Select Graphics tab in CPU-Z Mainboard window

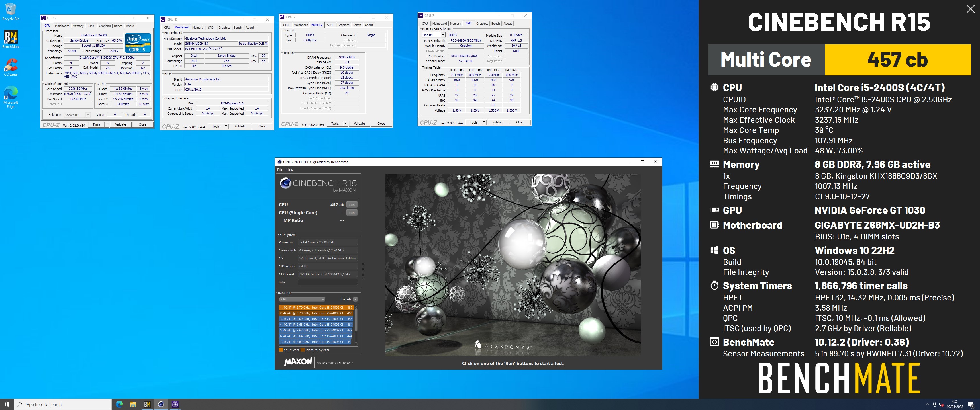pyautogui.click(x=224, y=27)
